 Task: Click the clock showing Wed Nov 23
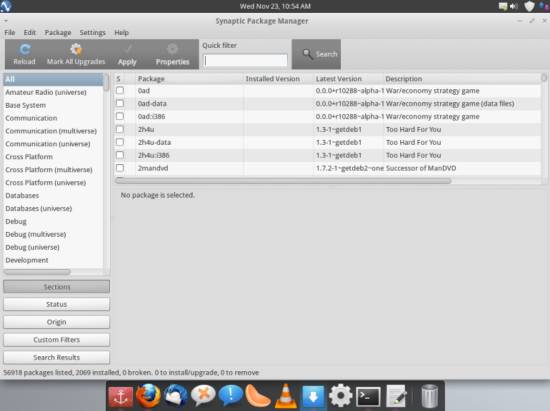[x=275, y=6]
